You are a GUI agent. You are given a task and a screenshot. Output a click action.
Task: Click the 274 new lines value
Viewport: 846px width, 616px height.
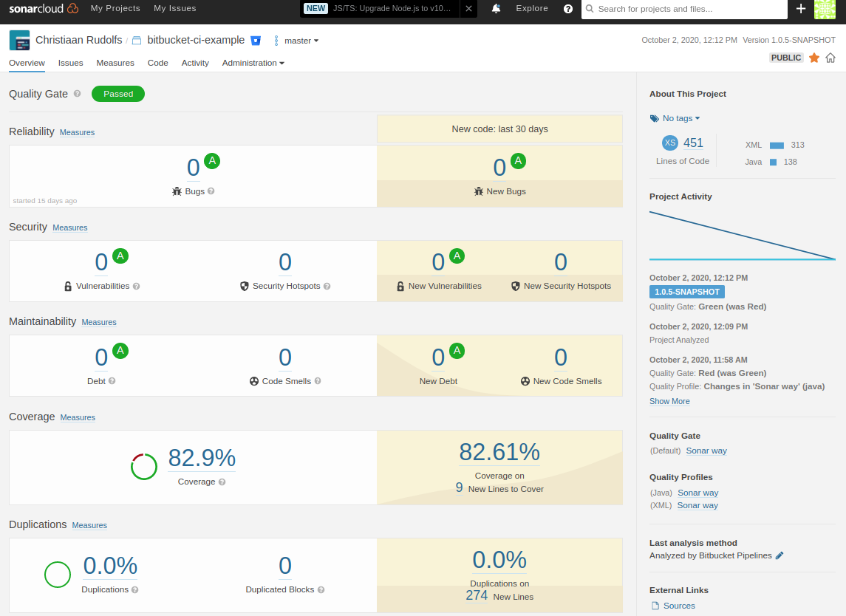(x=477, y=595)
